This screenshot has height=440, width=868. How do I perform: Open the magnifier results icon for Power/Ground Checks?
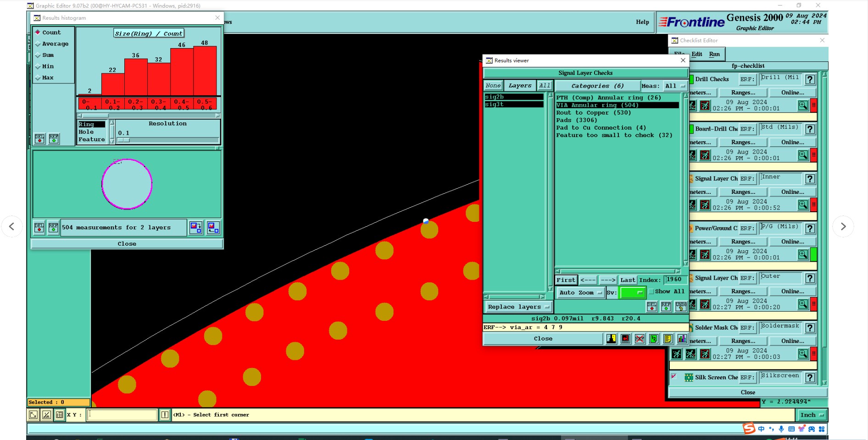click(x=803, y=254)
